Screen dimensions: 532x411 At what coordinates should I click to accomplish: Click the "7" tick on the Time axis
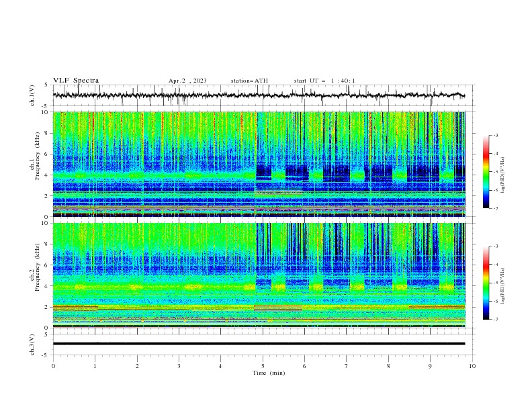[x=347, y=366]
